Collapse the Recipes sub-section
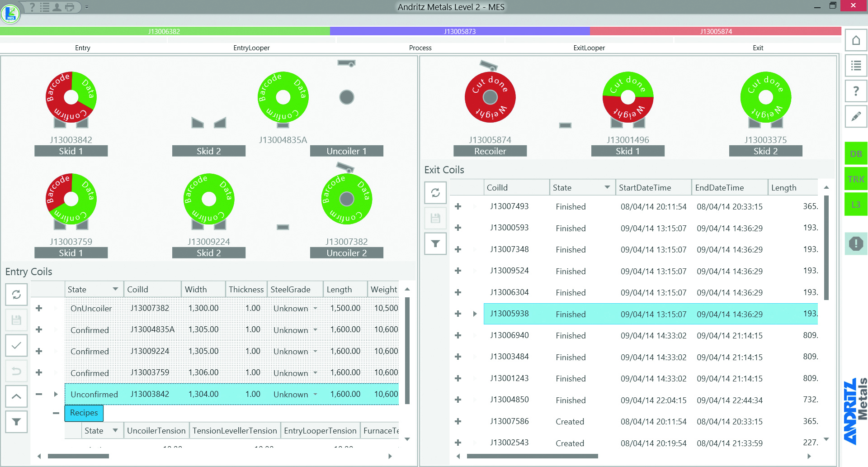This screenshot has width=868, height=467. [56, 413]
